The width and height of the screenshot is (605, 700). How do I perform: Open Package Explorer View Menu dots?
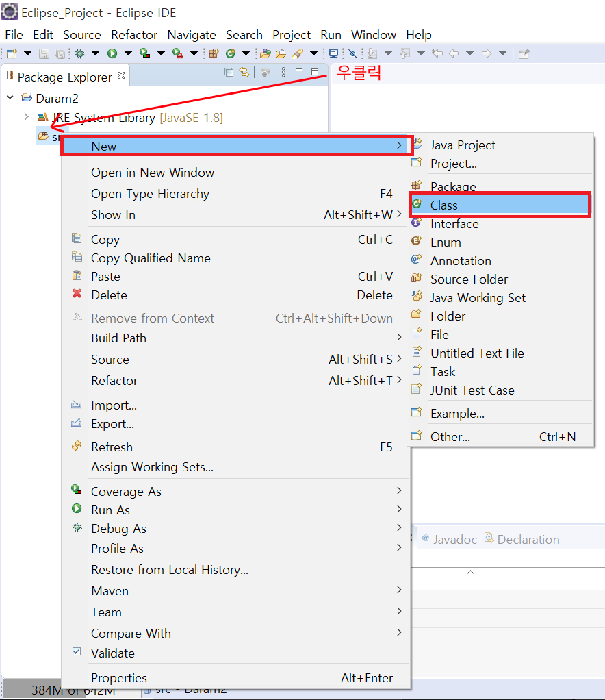coord(283,72)
